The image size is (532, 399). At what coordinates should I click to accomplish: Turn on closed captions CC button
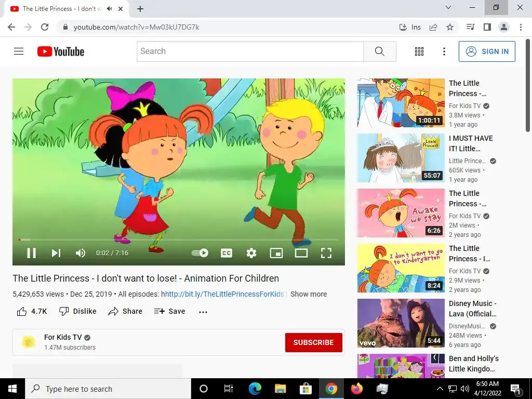[227, 253]
